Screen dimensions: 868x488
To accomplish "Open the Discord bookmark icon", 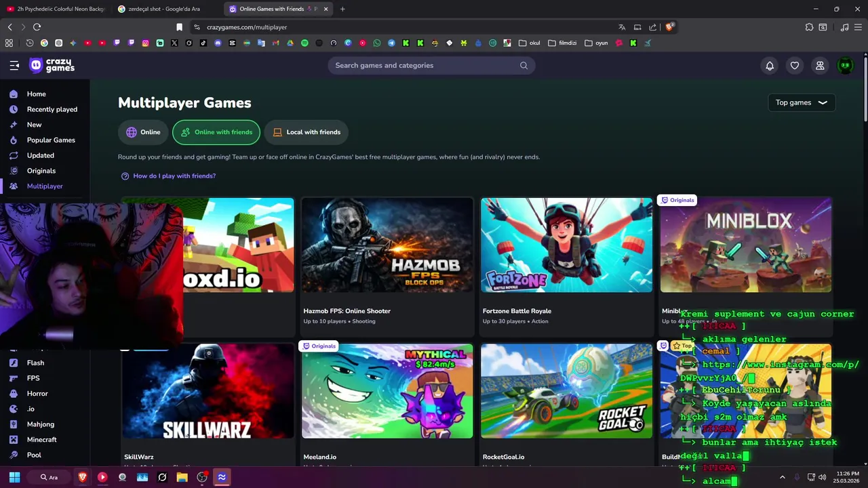I will pyautogui.click(x=218, y=43).
